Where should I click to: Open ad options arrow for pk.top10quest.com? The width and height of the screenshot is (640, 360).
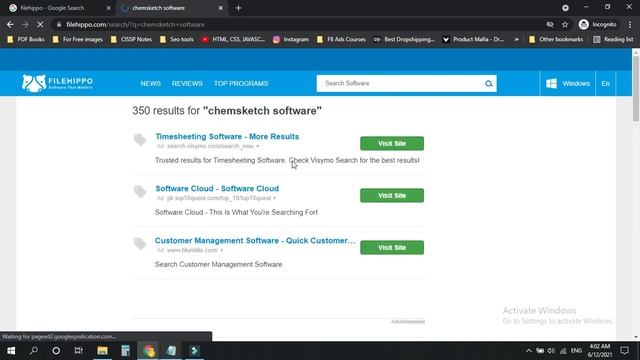click(x=275, y=198)
